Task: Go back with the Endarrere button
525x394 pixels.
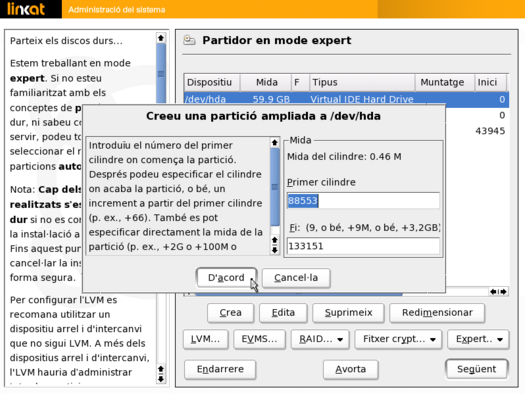Action: pos(220,369)
